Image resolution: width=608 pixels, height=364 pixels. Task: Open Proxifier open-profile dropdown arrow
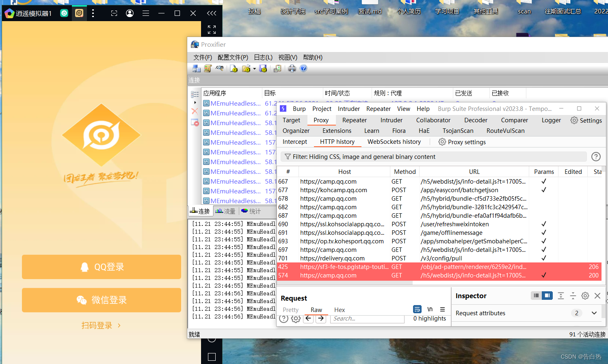(x=254, y=69)
